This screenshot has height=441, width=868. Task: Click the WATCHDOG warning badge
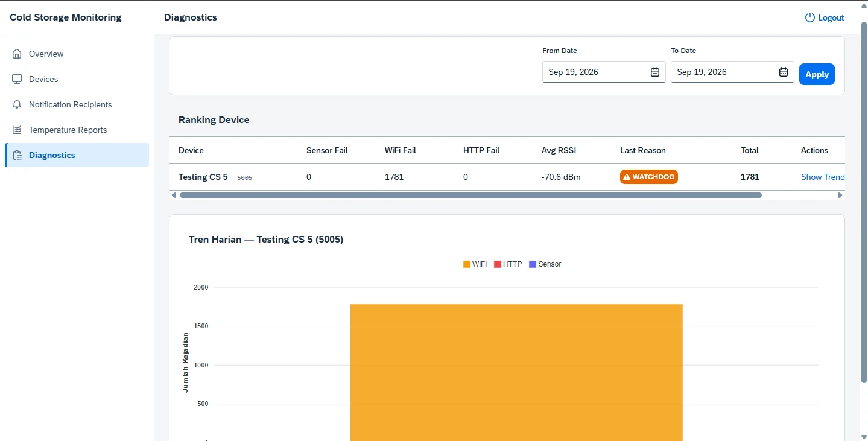(x=649, y=177)
